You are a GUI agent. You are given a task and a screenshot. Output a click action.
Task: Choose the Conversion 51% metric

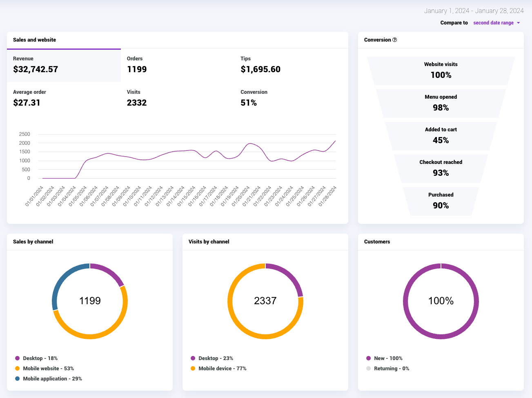pos(291,99)
